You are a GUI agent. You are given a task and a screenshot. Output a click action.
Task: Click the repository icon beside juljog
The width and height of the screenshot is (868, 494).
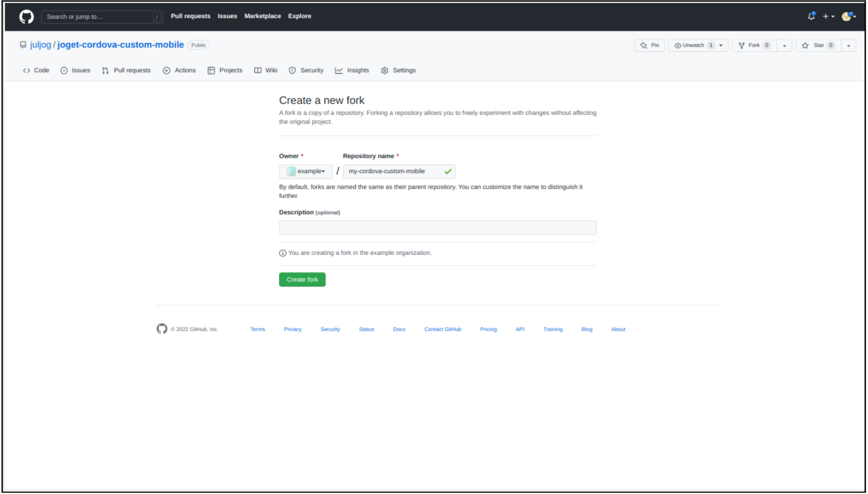(23, 45)
